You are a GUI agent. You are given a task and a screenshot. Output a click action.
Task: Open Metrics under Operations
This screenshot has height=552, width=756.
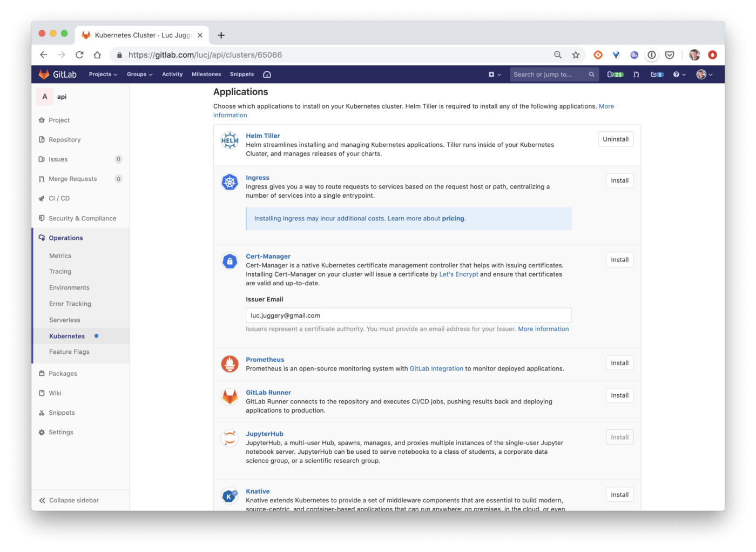[x=60, y=256]
